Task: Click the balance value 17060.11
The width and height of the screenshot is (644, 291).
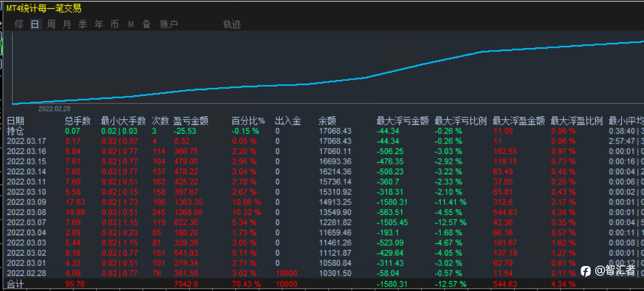Action: tap(335, 151)
